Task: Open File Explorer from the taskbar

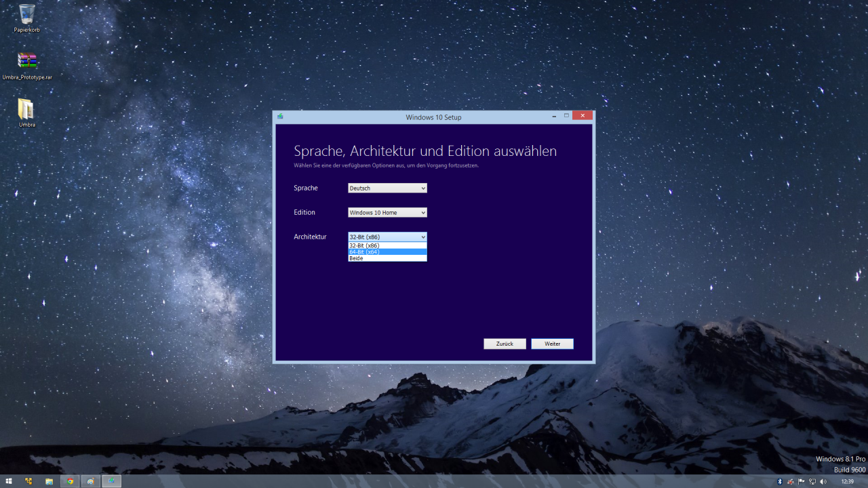Action: [x=49, y=481]
